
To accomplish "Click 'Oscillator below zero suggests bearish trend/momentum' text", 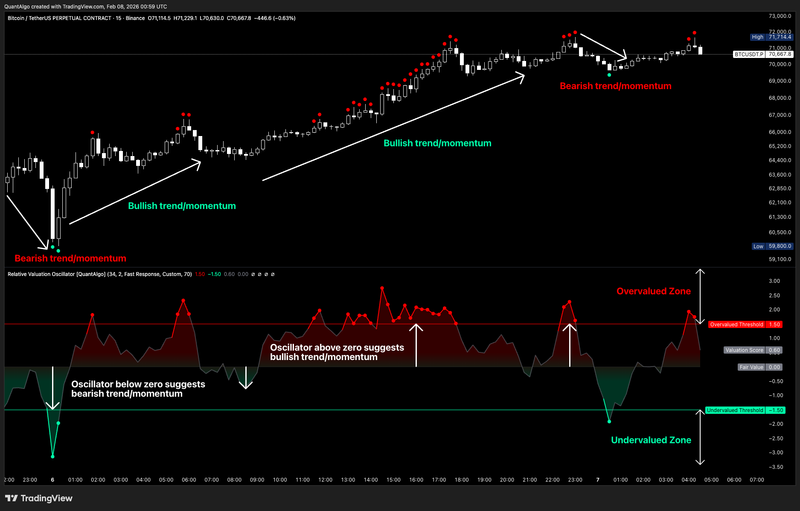I will point(138,389).
